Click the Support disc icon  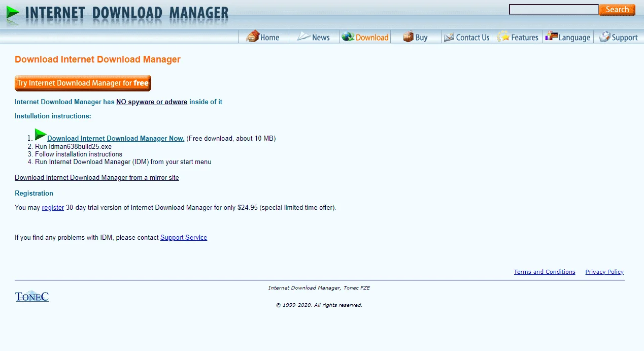tap(604, 37)
